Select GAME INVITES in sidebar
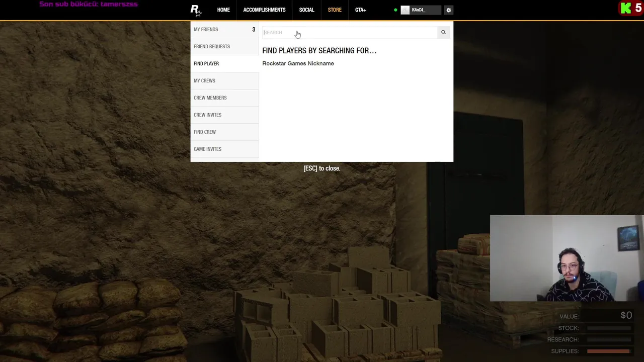Screen dimensions: 644x362 (x=224, y=149)
